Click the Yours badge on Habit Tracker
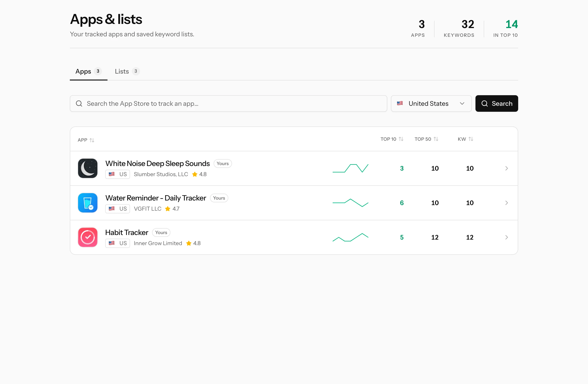Image resolution: width=588 pixels, height=384 pixels. [161, 232]
